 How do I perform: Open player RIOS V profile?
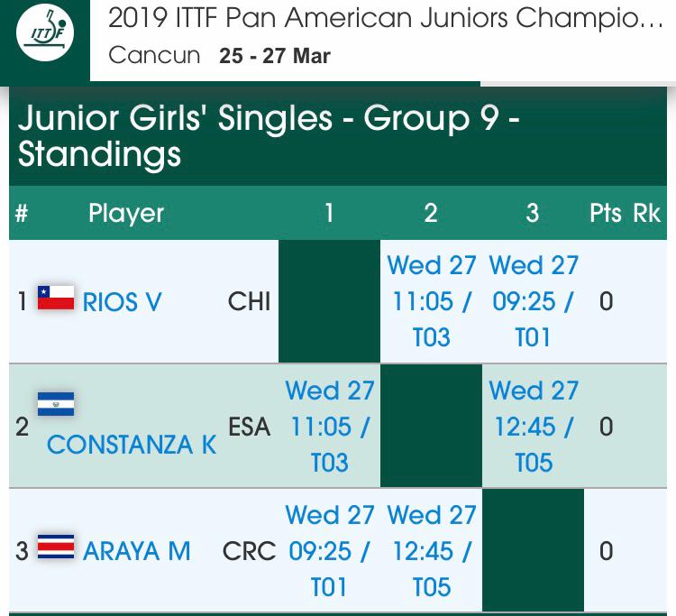(122, 301)
